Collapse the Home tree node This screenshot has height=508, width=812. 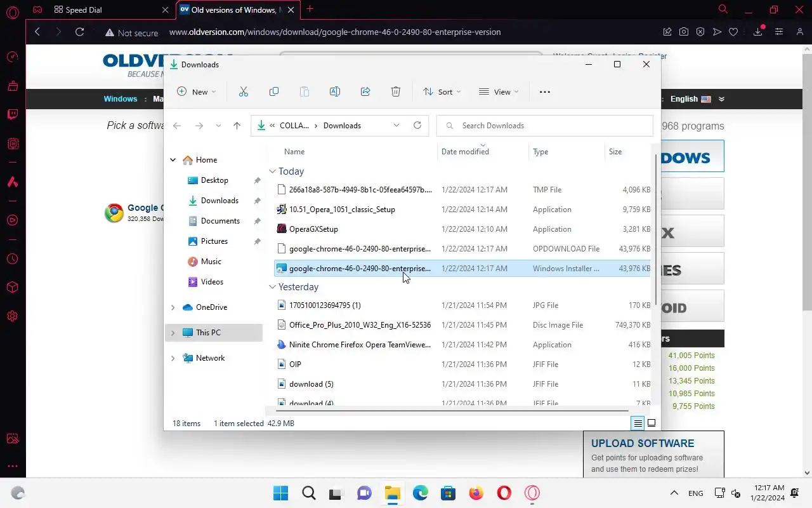(x=173, y=160)
